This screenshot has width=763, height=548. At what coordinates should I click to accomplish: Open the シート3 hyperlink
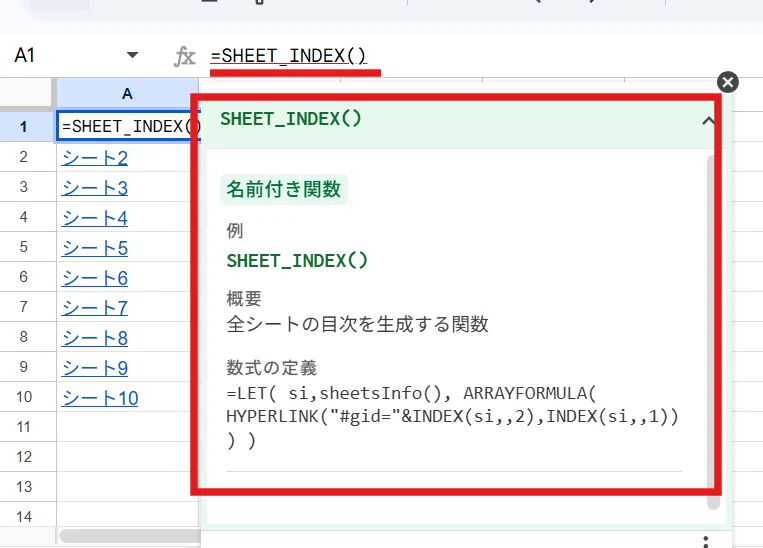click(94, 188)
